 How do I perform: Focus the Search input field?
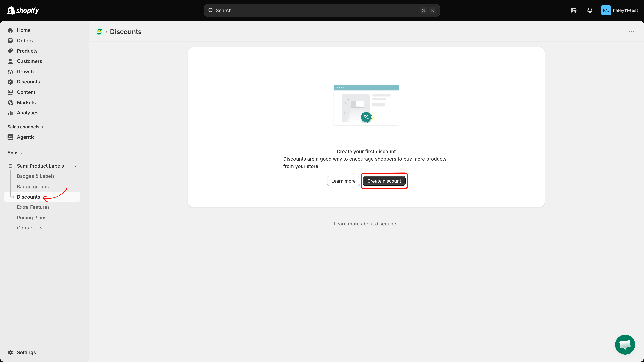tap(322, 10)
